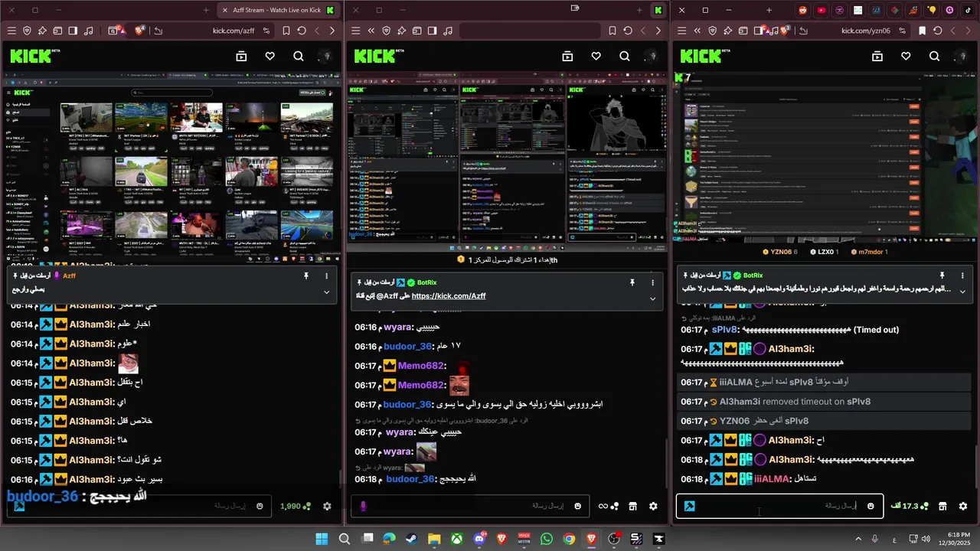Open chat settings gear in the Azff chat
This screenshot has width=980, height=551.
pos(327,506)
